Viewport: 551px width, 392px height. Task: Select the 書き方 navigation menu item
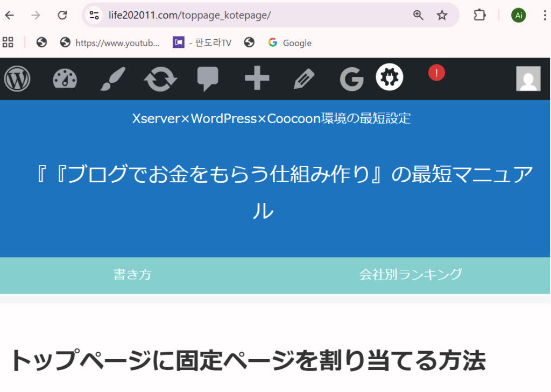[132, 275]
